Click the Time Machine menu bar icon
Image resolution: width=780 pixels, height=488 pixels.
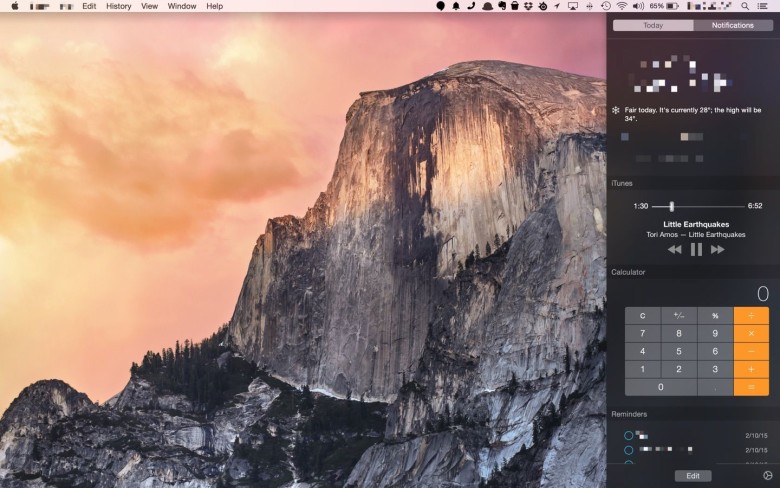pos(605,6)
